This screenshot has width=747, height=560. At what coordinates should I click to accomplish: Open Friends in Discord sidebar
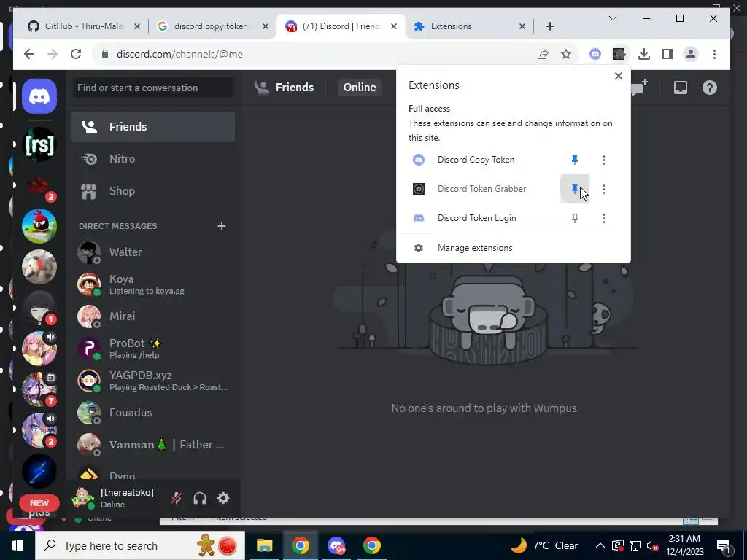pyautogui.click(x=153, y=127)
